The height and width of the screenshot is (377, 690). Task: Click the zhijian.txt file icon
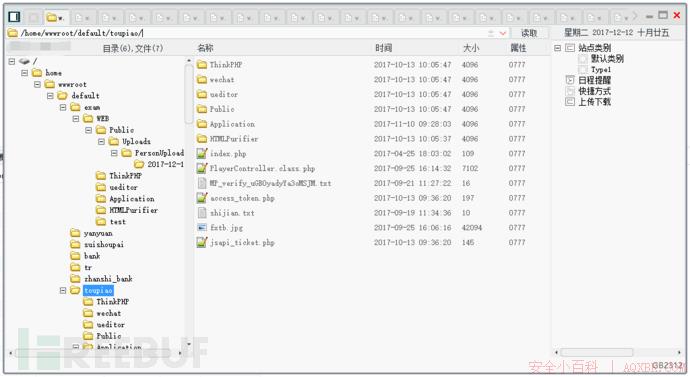pos(202,213)
